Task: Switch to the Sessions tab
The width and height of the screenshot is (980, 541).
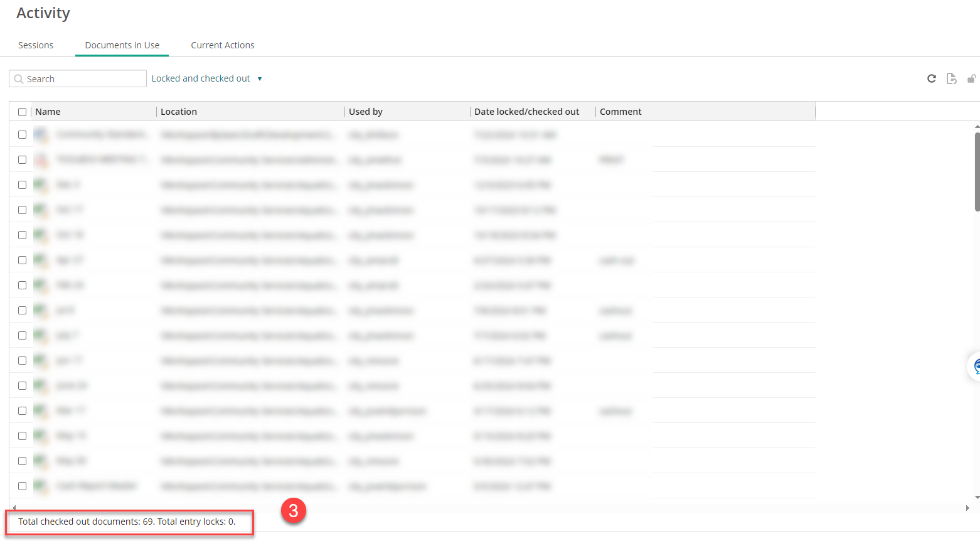Action: point(36,45)
